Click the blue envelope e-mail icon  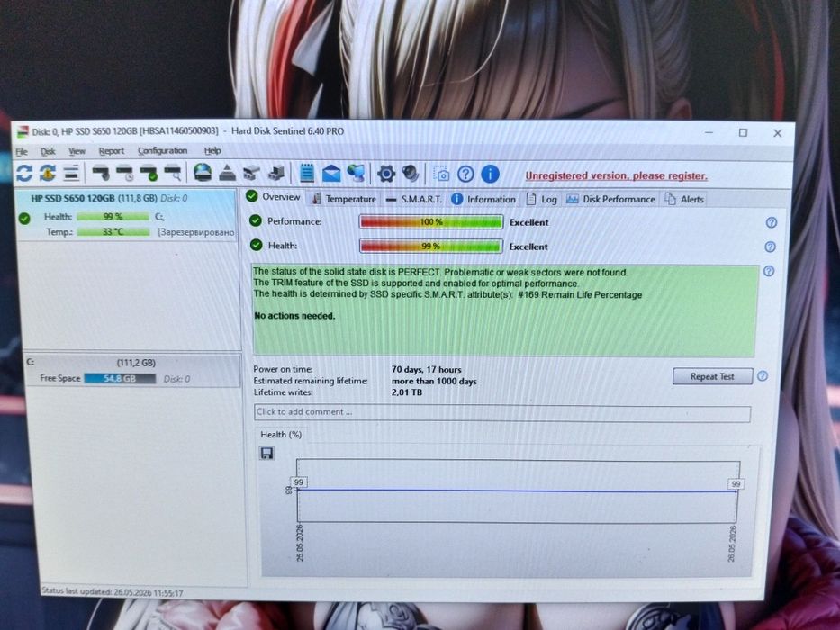point(331,174)
